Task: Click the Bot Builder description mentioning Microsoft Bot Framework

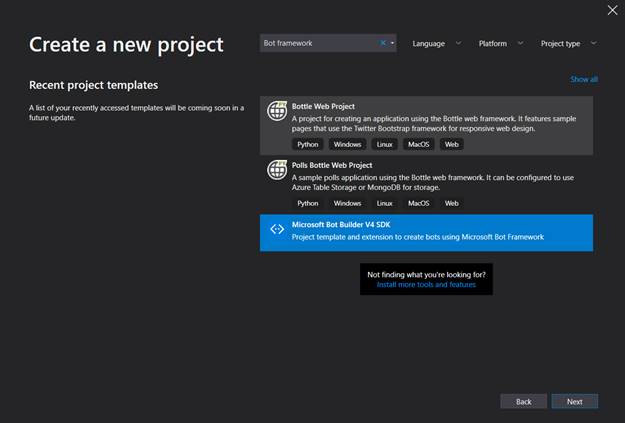Action: 418,237
